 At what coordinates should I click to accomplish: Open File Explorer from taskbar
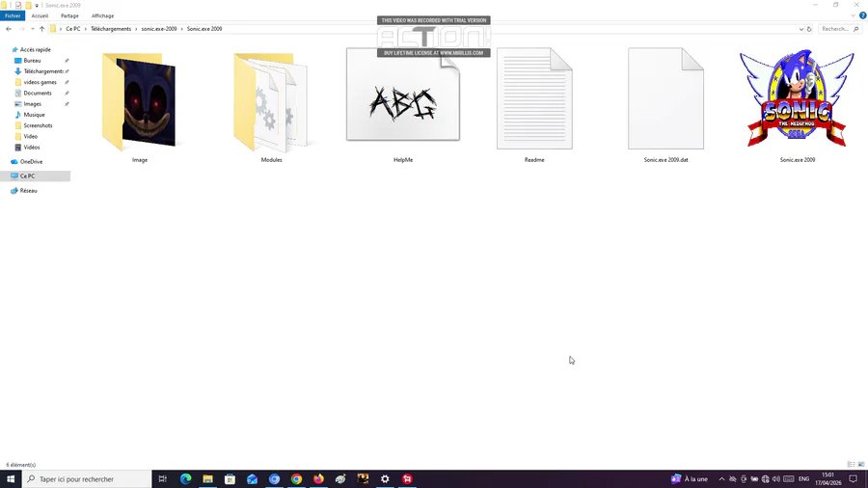[207, 479]
